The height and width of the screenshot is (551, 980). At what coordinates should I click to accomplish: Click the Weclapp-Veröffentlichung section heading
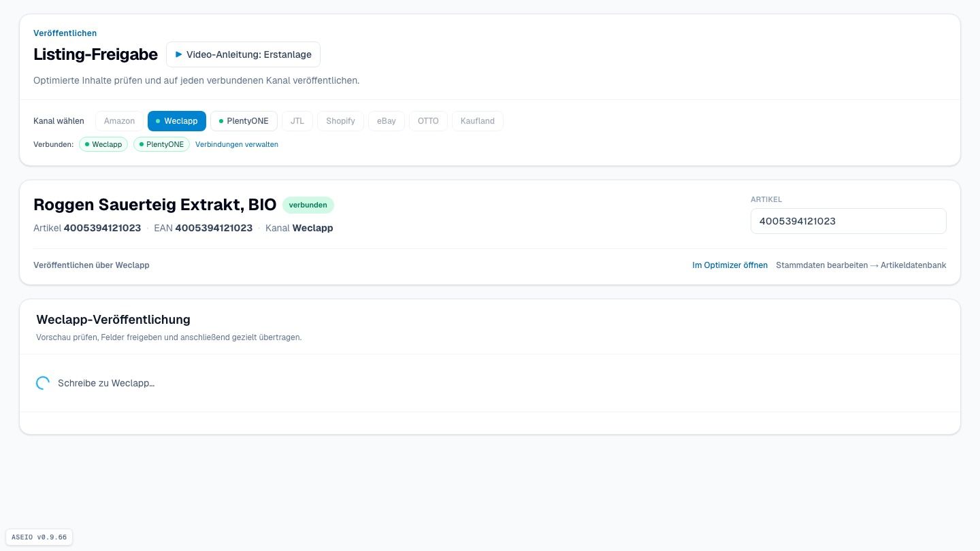(x=113, y=320)
